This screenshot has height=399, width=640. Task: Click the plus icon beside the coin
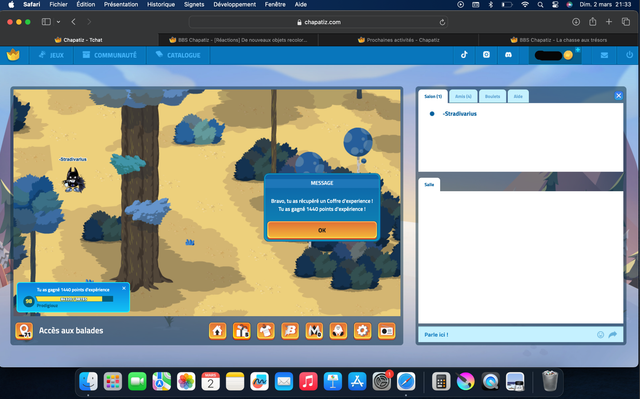pyautogui.click(x=578, y=50)
